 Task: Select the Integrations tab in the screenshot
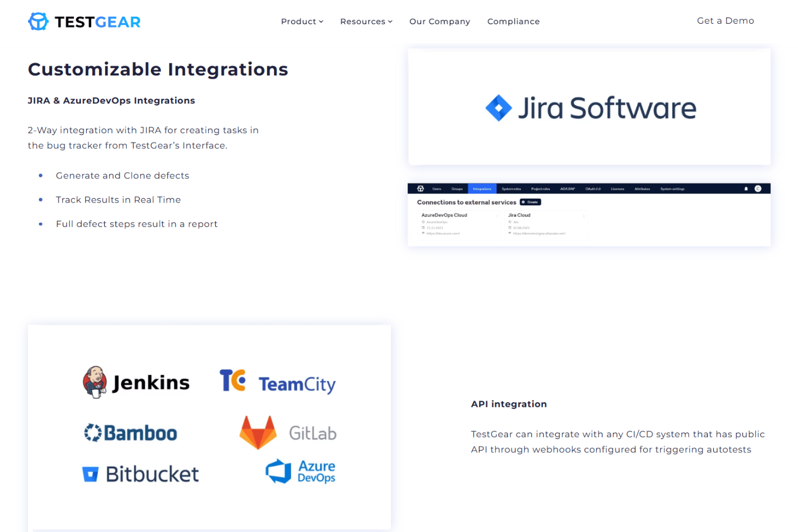(482, 189)
